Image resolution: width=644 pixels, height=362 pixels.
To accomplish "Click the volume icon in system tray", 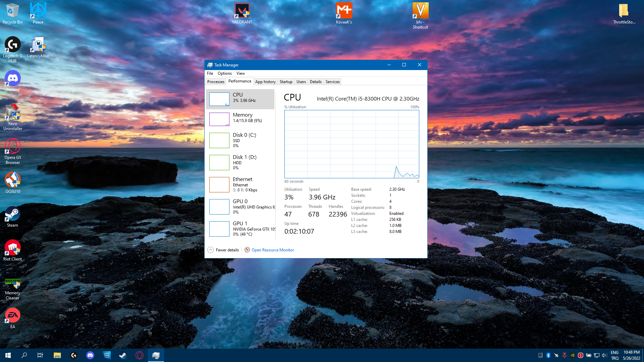I will [x=604, y=355].
